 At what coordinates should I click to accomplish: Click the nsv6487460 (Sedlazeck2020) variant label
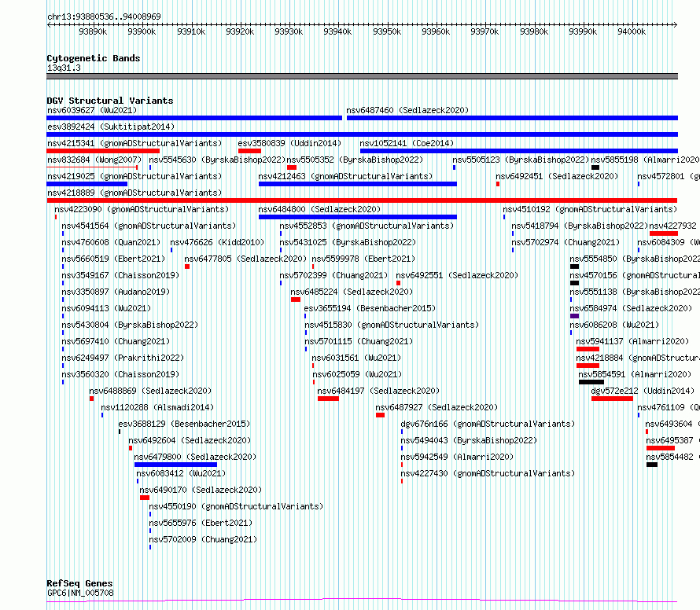[x=407, y=110]
